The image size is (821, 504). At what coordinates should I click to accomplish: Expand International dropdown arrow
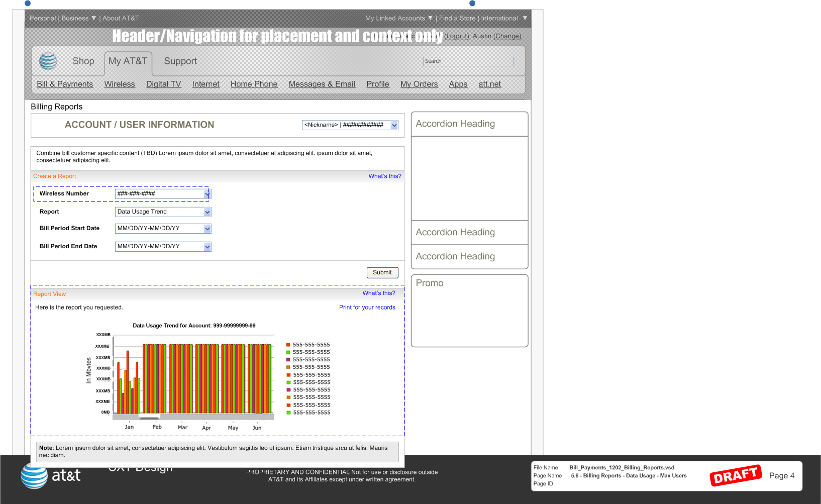point(525,18)
